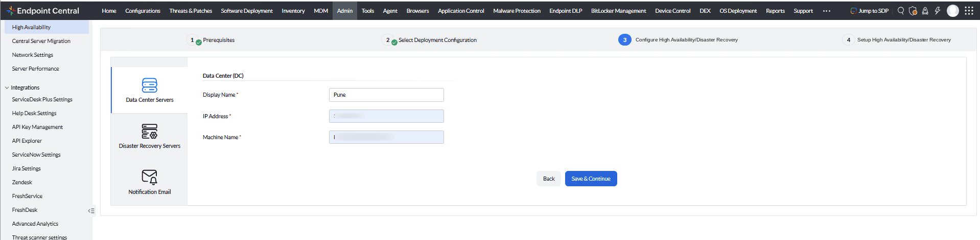The height and width of the screenshot is (240, 980).
Task: Click the IP Address input field
Action: click(x=386, y=116)
